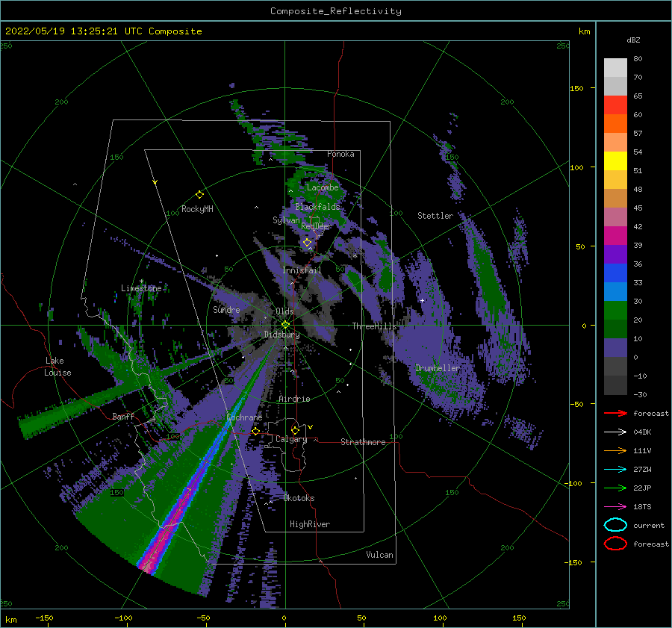Click the 18TS legend label
Screen dimensions: 672x628
coord(642,507)
